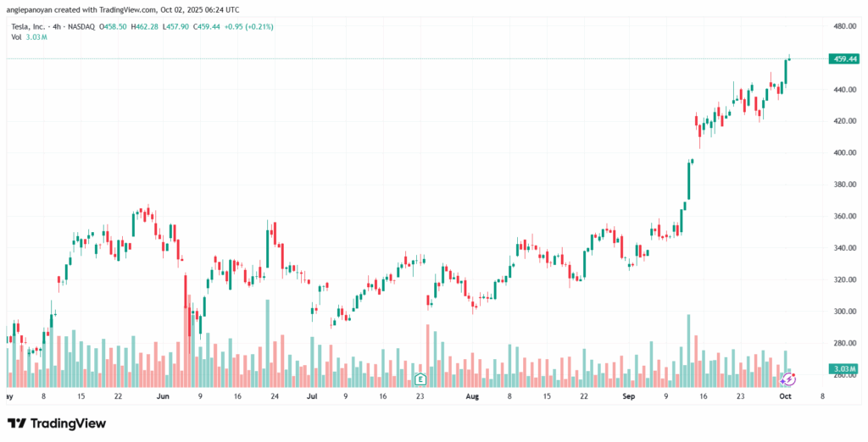Click the TradingView logo
868x442 pixels.
pyautogui.click(x=57, y=423)
